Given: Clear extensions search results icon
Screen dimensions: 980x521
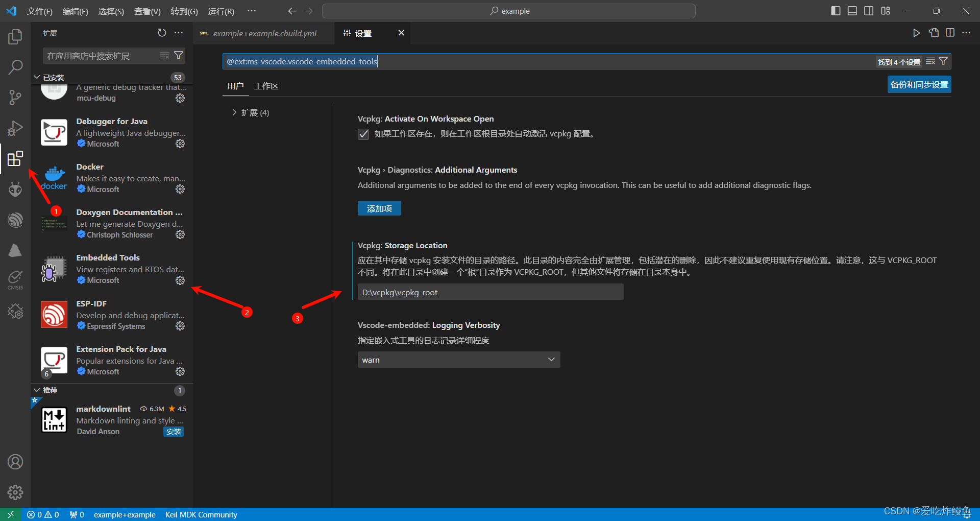Looking at the screenshot, I should tap(164, 55).
